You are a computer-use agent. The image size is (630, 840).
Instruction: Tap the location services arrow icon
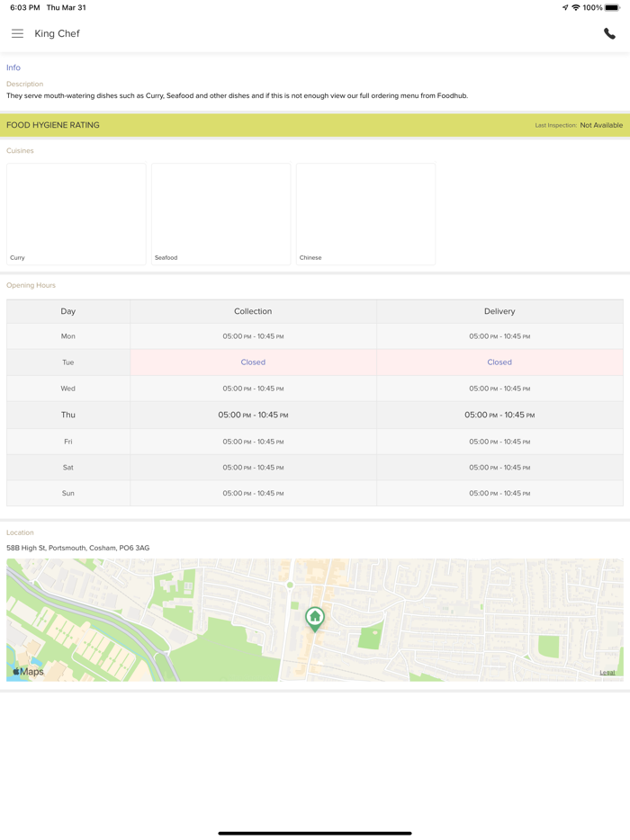point(564,7)
